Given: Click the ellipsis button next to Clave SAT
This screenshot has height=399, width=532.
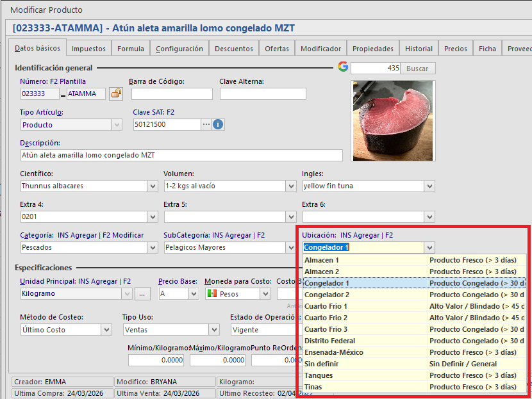Looking at the screenshot, I should coord(206,124).
